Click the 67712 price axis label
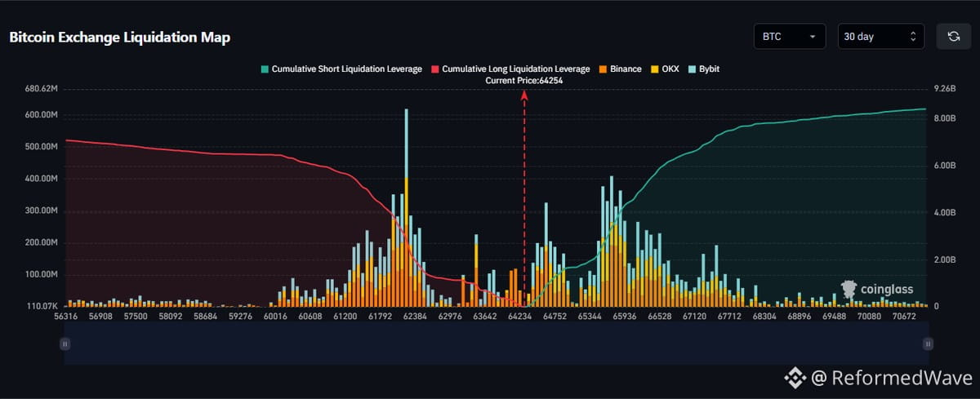The image size is (980, 399). point(728,316)
